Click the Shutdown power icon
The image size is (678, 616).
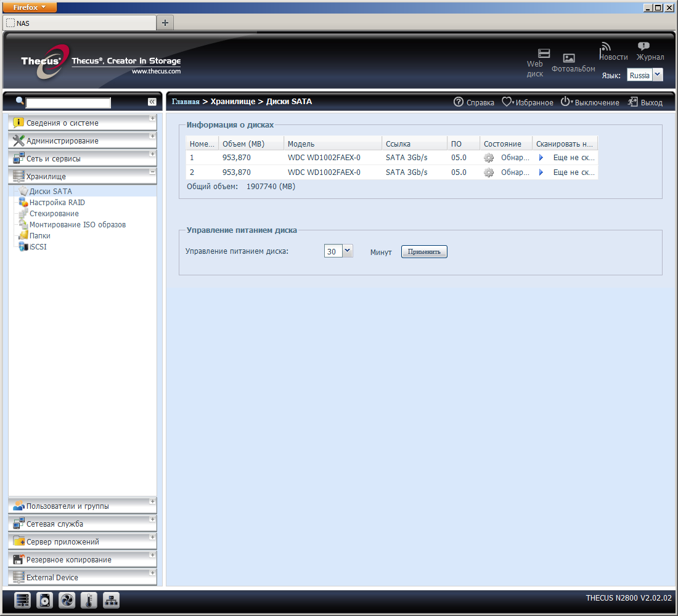[565, 102]
